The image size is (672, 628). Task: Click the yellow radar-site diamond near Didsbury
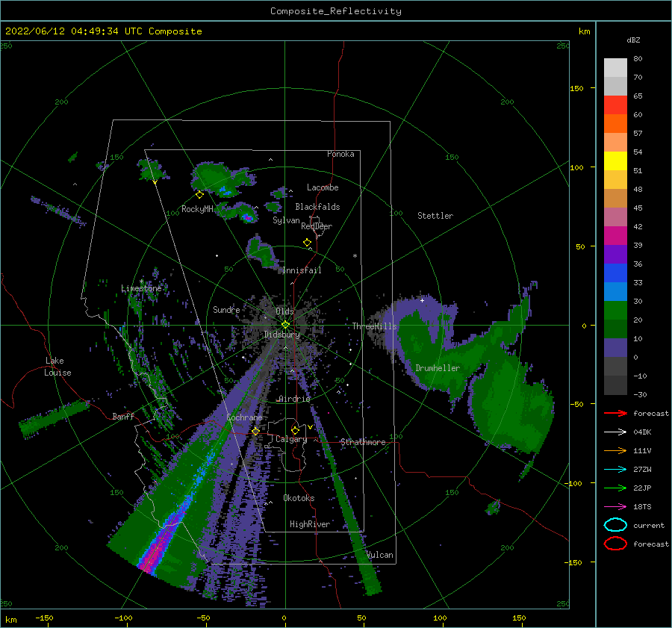pyautogui.click(x=285, y=325)
